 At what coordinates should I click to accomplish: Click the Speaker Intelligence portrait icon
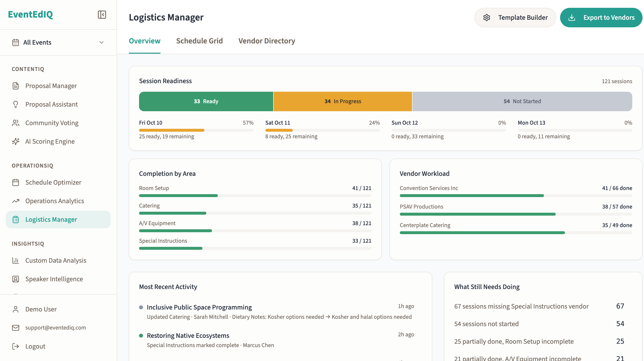pyautogui.click(x=16, y=279)
